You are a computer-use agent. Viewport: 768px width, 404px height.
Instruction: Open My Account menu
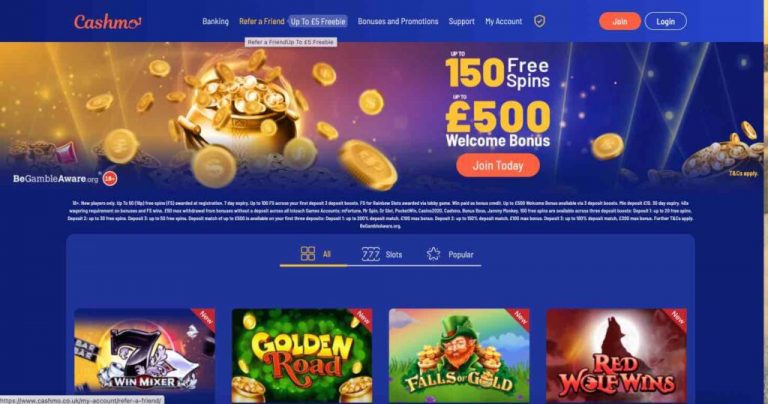click(504, 22)
